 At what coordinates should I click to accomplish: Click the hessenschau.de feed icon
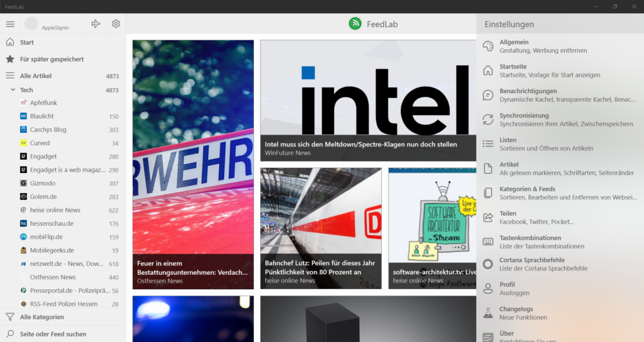coord(23,223)
